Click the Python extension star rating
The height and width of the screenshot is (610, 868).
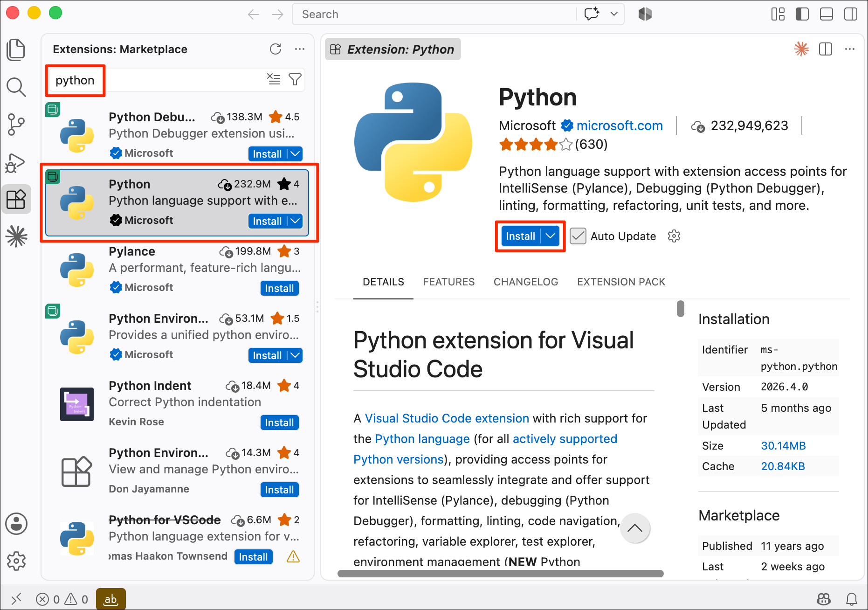[536, 145]
